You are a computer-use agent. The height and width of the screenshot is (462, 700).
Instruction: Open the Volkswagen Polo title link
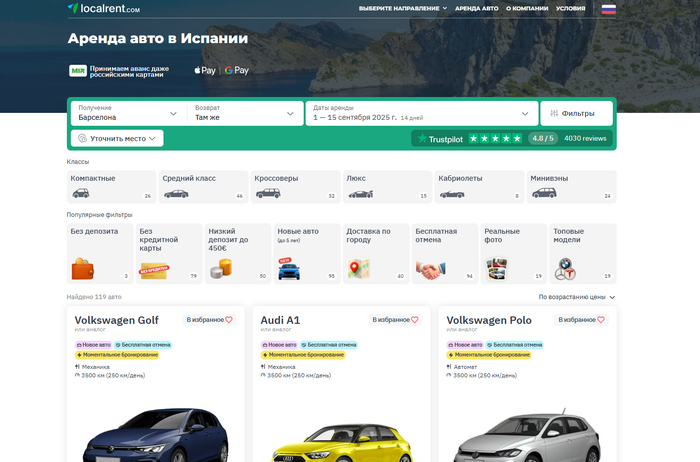tap(489, 320)
